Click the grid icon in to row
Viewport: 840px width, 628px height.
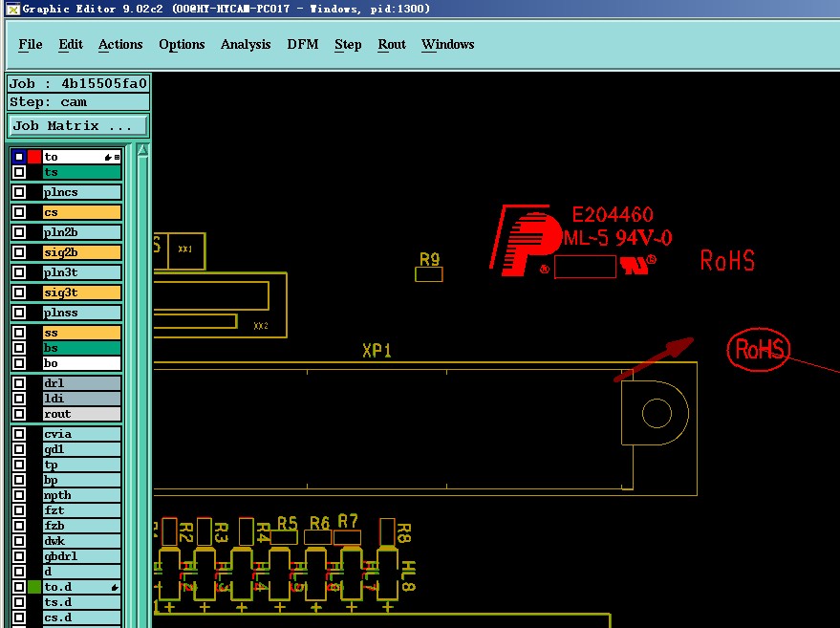pos(117,157)
